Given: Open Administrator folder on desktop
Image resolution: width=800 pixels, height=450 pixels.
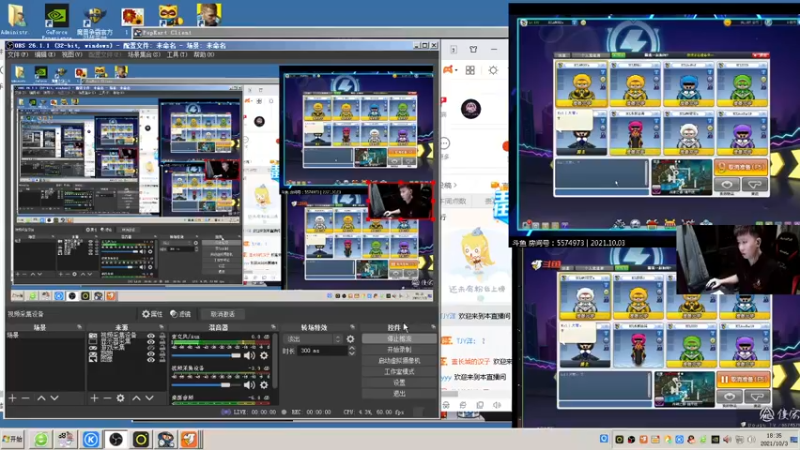Looking at the screenshot, I should pos(16,19).
